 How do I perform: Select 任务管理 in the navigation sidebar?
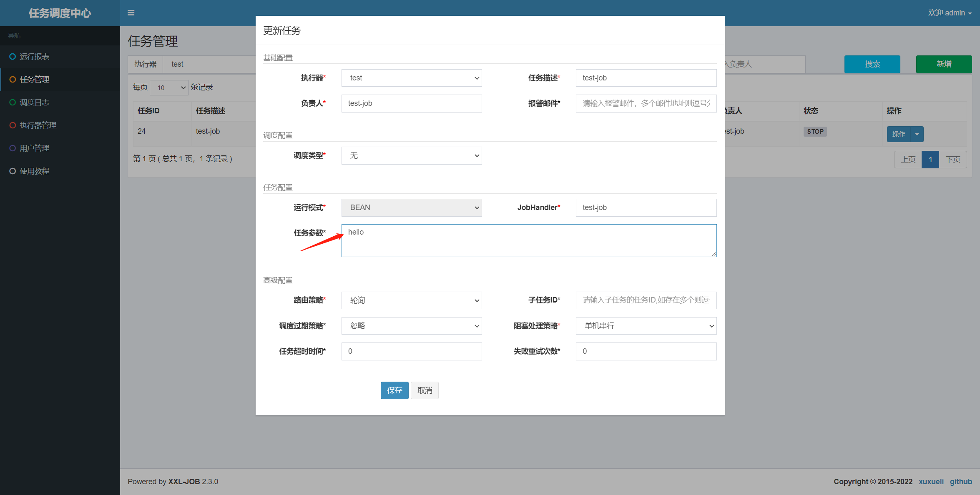tap(35, 79)
